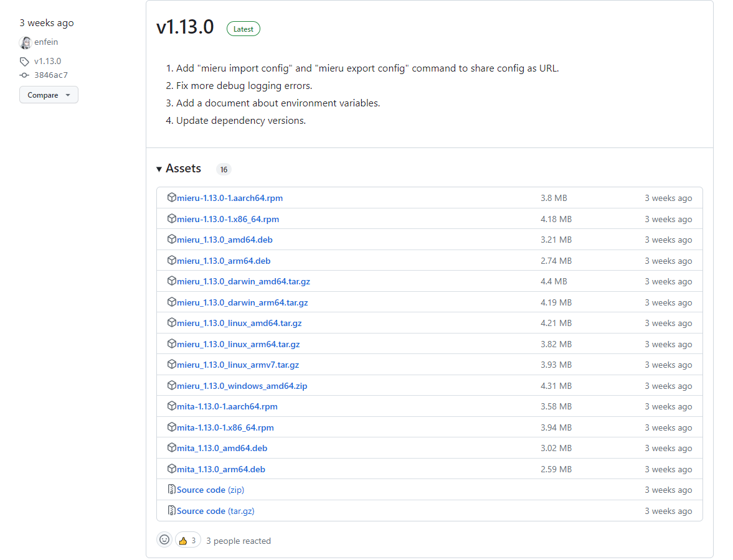
Task: Click the package icon beside mieru-1.13.0-1.x86_64.rpm
Action: [171, 218]
